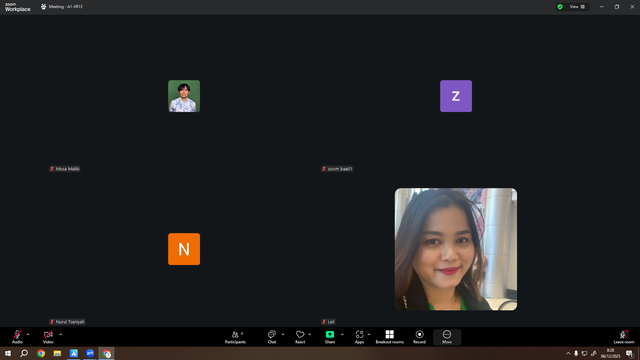The height and width of the screenshot is (360, 640).
Task: Click the Leli name label
Action: [328, 322]
